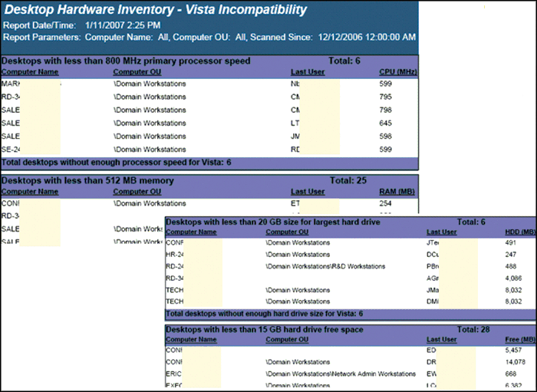
Task: Click Last User header in free space section
Action: click(441, 340)
